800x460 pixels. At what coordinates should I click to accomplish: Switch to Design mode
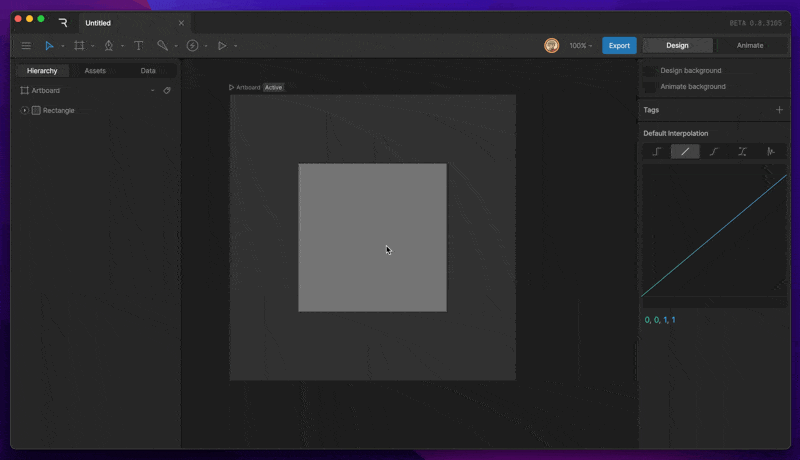pos(678,45)
